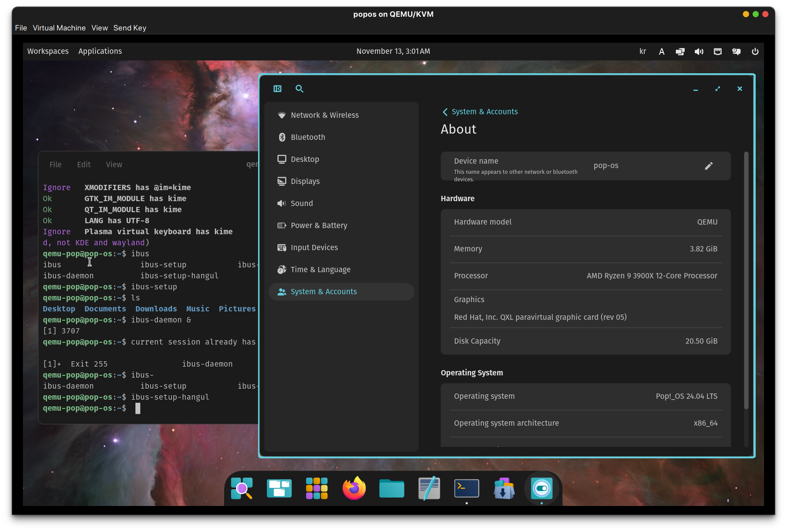Select the Input Devices page
787x532 pixels.
[x=341, y=247]
